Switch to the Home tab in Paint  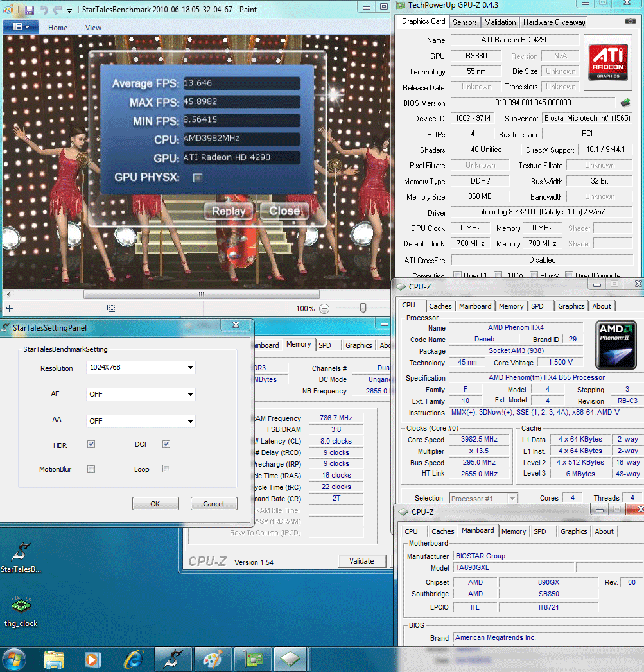(57, 28)
